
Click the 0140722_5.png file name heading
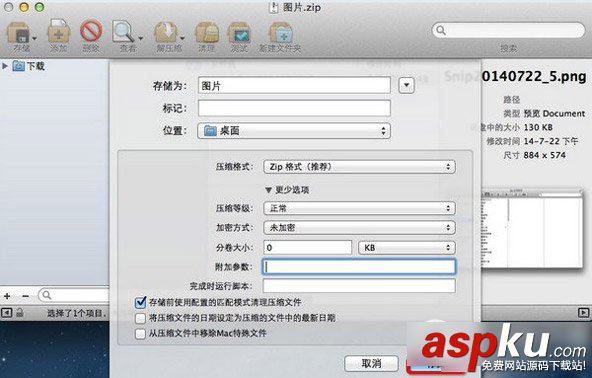pyautogui.click(x=534, y=77)
